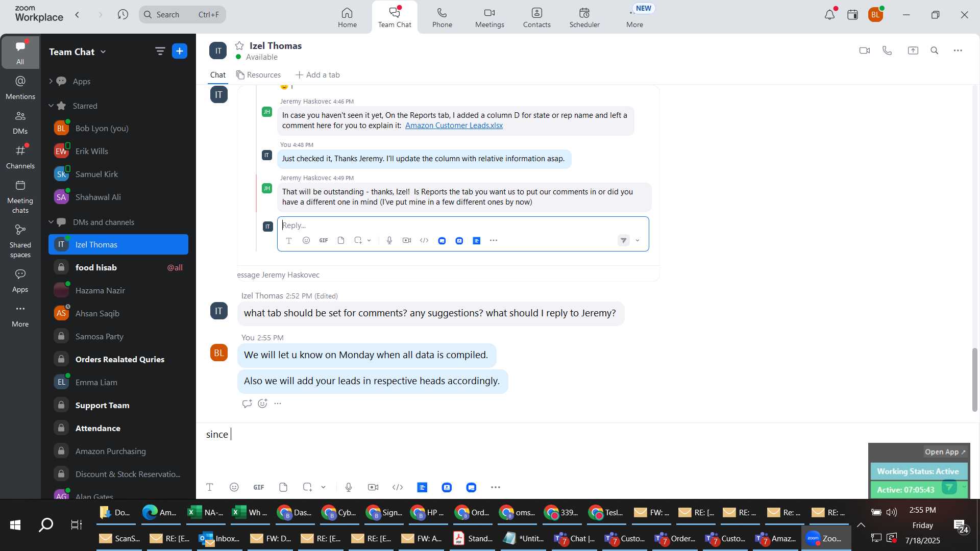Click the share screen icon in chat header

coord(913,51)
